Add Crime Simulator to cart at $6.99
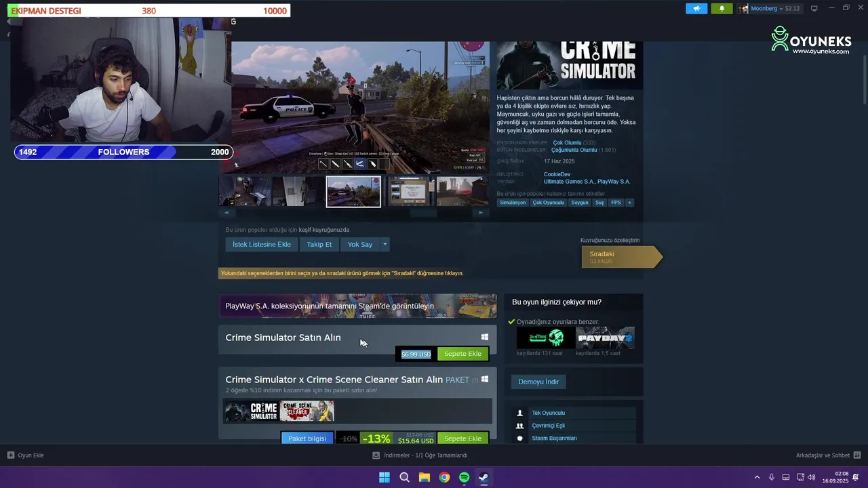 click(x=463, y=354)
